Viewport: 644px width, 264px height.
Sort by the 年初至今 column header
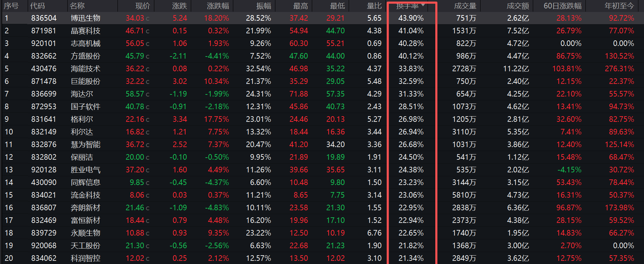point(619,6)
